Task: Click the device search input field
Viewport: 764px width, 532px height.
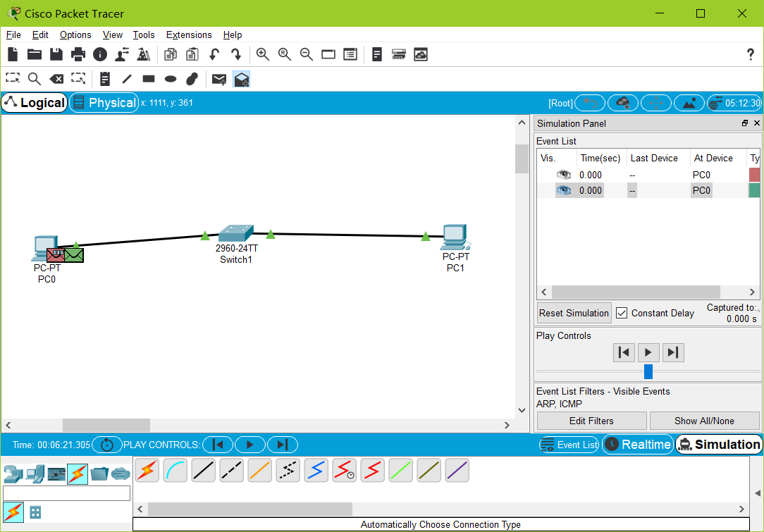Action: pos(67,493)
